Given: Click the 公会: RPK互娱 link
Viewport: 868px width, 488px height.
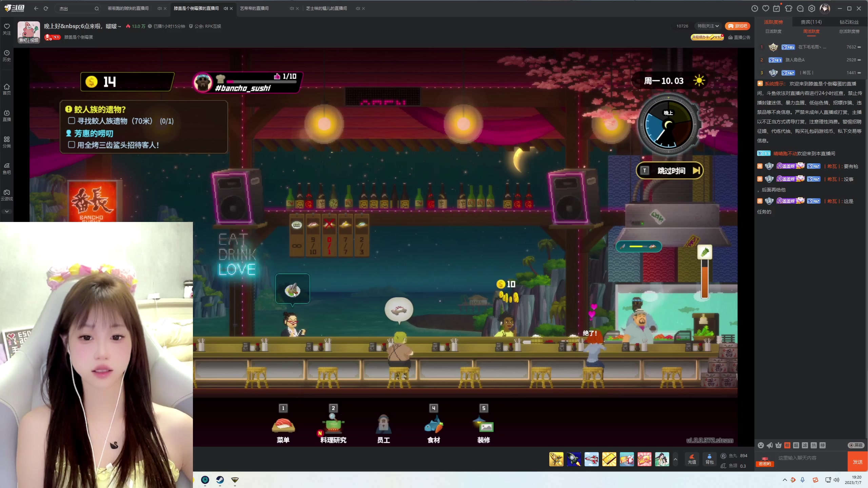Looking at the screenshot, I should (205, 26).
